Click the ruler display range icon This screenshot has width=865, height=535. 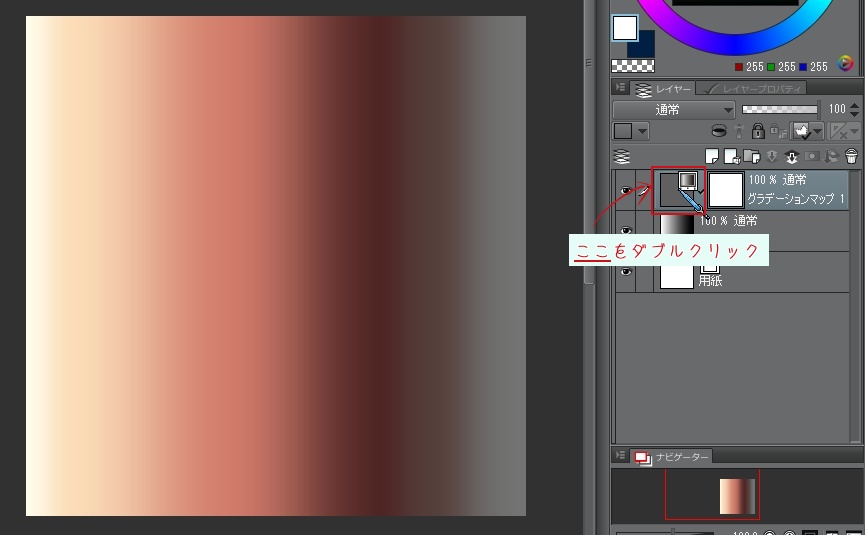[x=839, y=131]
